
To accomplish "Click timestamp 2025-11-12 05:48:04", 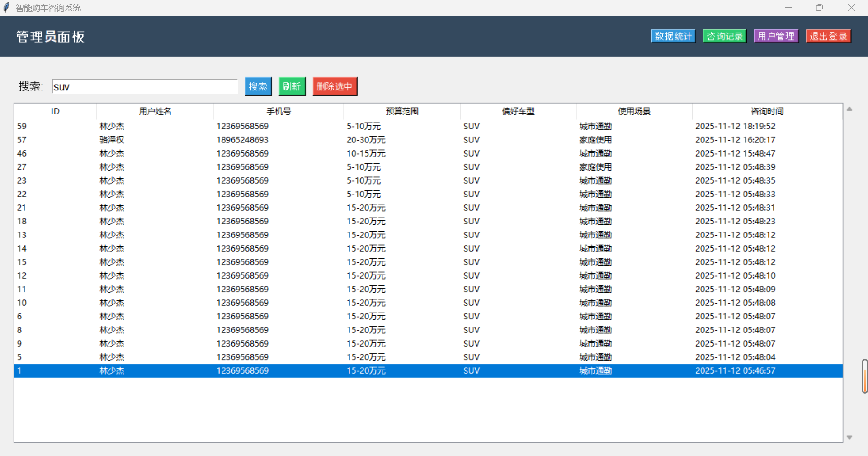I will [x=735, y=357].
